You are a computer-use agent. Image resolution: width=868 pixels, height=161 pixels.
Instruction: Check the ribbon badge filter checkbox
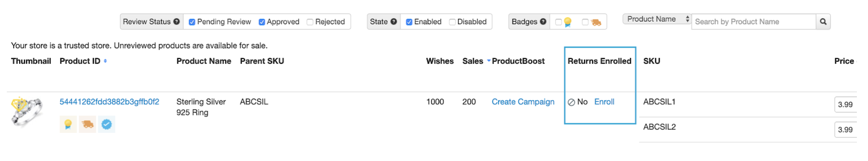click(x=558, y=22)
